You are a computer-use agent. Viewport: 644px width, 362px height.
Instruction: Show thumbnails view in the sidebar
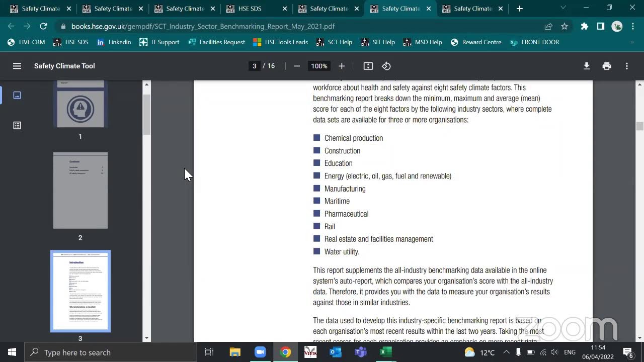(17, 95)
